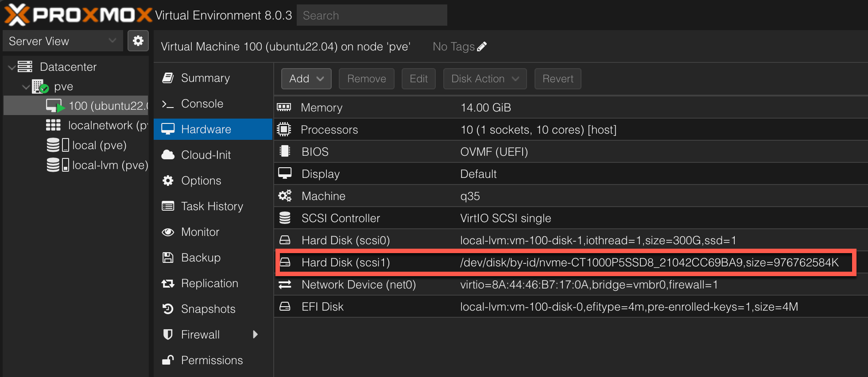Click the Machine gears icon
This screenshot has height=377, width=868.
(x=285, y=196)
